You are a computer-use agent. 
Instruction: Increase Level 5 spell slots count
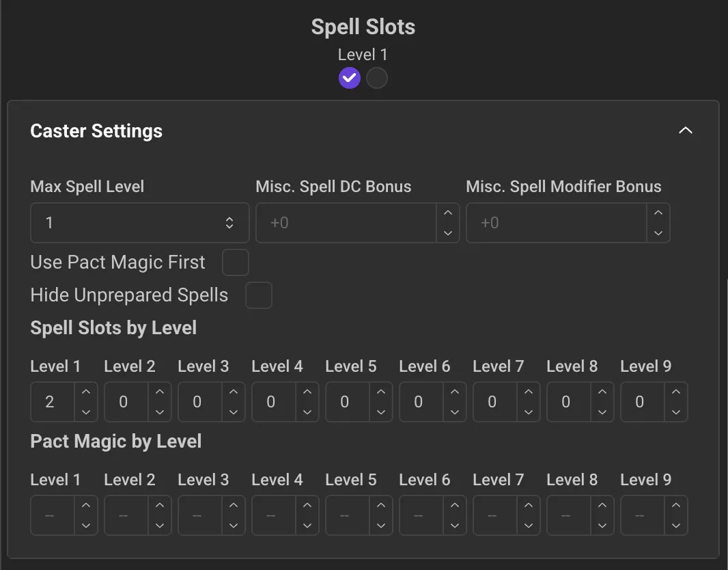click(x=381, y=392)
